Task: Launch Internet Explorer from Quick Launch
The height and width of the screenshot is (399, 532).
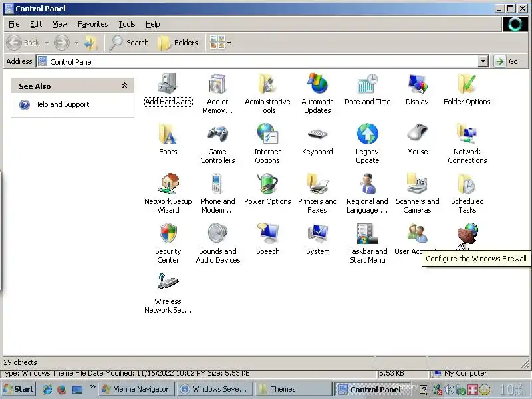Action: [x=47, y=390]
